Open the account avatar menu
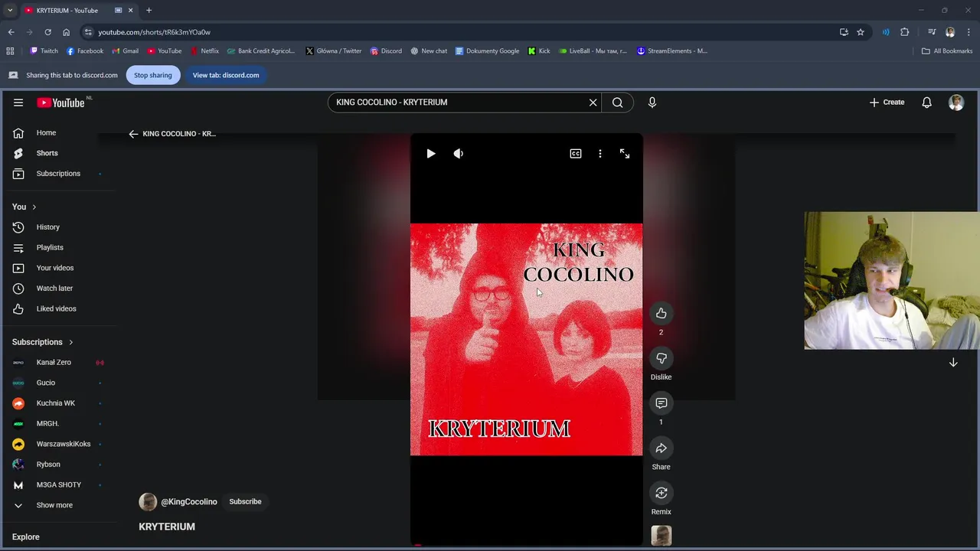 click(956, 103)
